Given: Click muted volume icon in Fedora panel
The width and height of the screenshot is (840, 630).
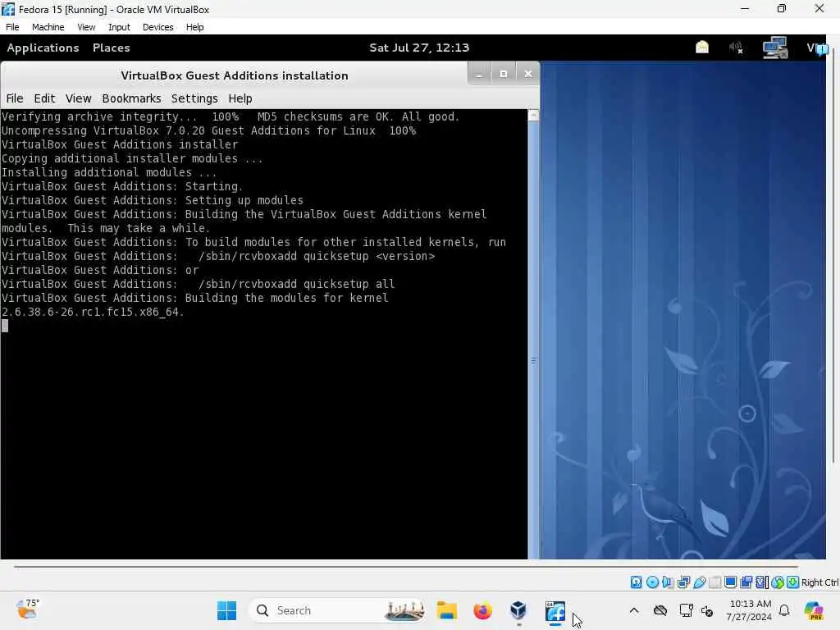Looking at the screenshot, I should pyautogui.click(x=736, y=48).
